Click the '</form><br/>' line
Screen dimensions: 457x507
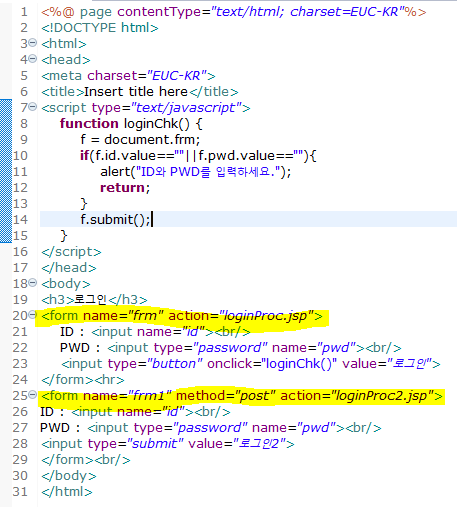coord(86,460)
